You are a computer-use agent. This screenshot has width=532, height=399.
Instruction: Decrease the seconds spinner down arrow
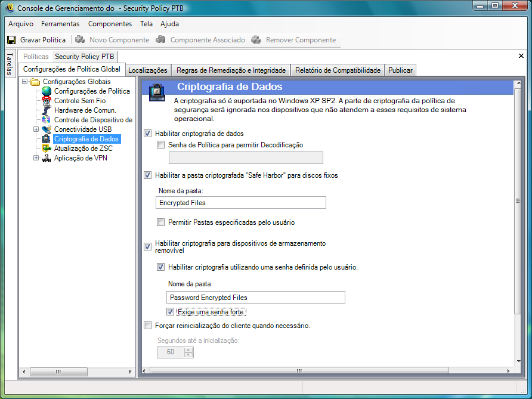tap(188, 355)
